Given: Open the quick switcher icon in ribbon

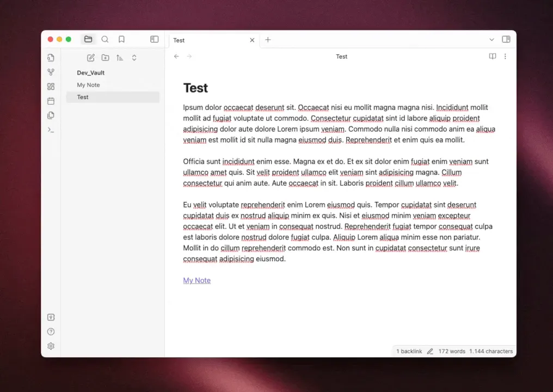Looking at the screenshot, I should click(51, 58).
